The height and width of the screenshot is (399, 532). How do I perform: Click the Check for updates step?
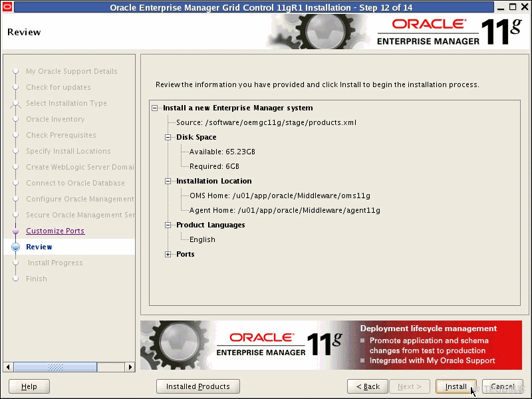tap(59, 87)
